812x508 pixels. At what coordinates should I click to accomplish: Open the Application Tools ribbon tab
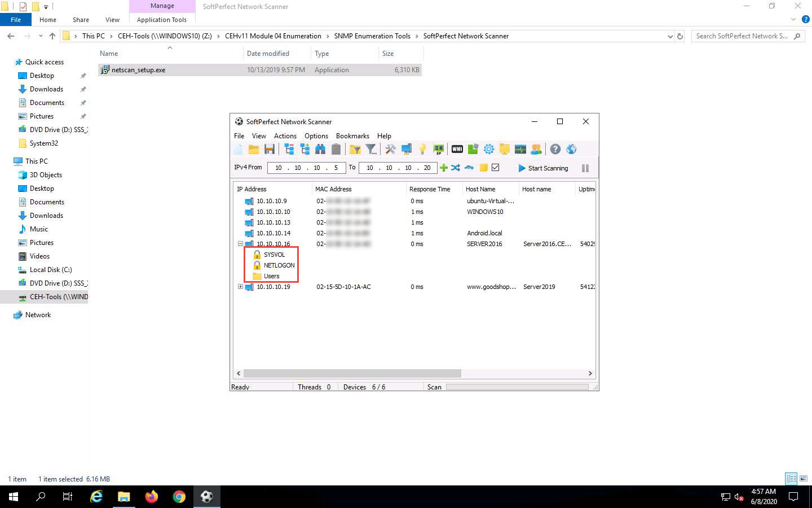pyautogui.click(x=162, y=20)
